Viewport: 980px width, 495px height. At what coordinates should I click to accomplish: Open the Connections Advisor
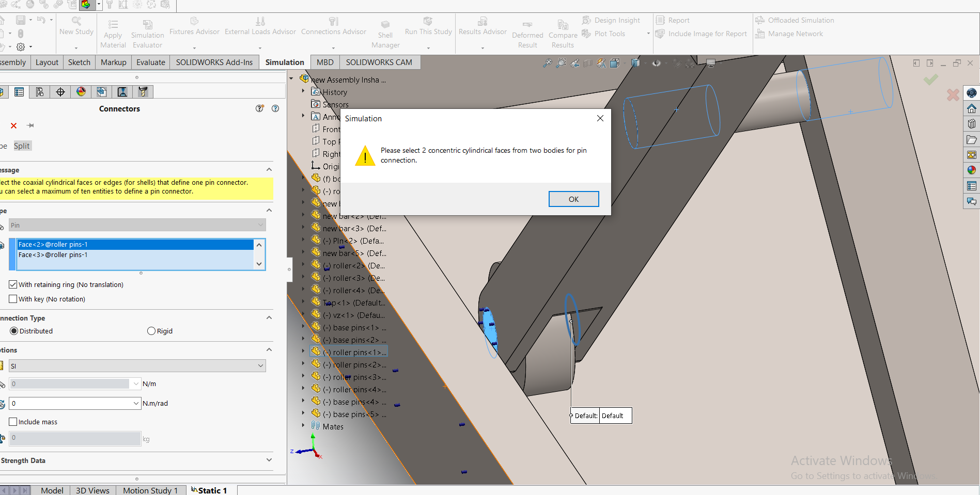334,26
